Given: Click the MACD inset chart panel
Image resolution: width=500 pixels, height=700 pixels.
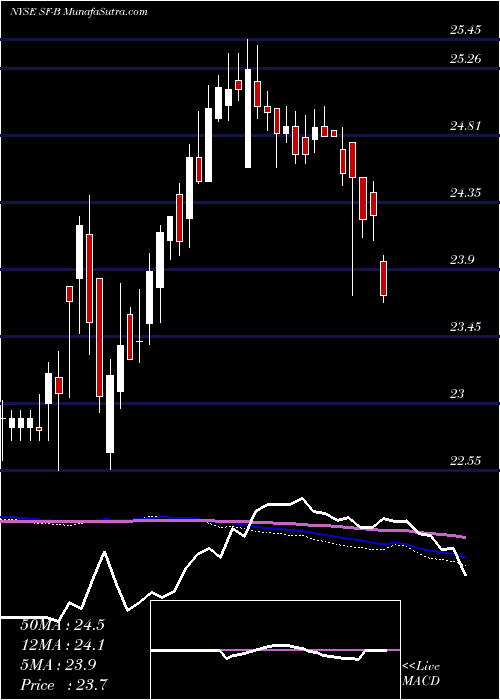Looking at the screenshot, I should coord(275,650).
